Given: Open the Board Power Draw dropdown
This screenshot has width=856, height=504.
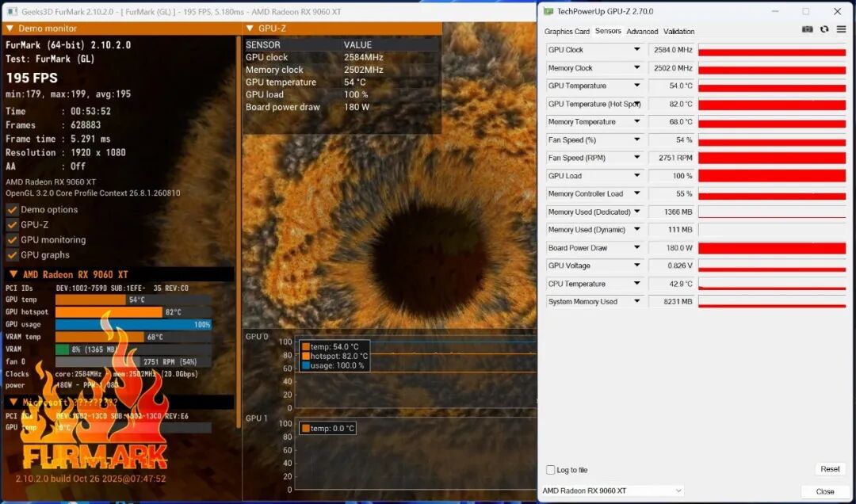Looking at the screenshot, I should (636, 248).
